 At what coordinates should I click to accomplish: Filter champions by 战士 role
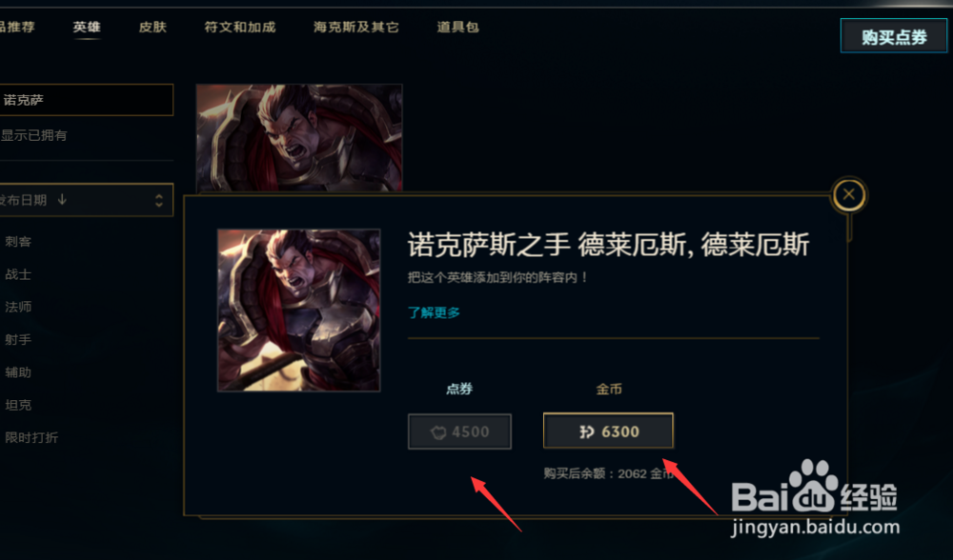tap(17, 274)
